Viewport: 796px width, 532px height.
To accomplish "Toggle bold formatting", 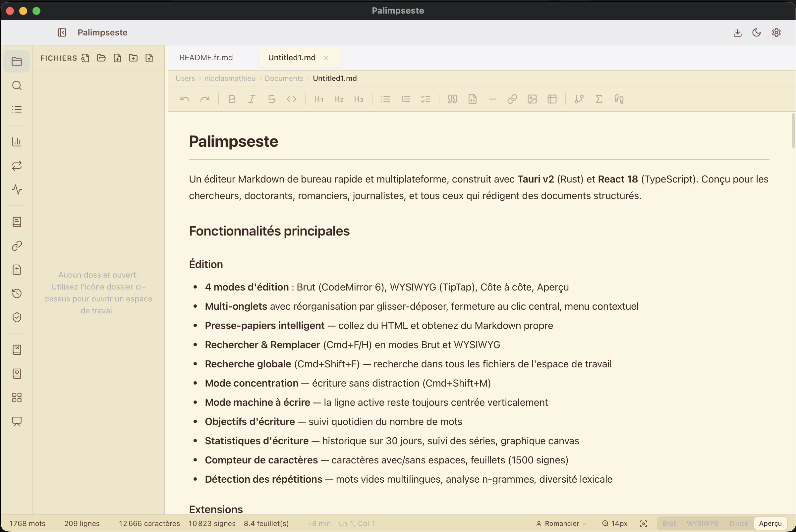I will [232, 99].
